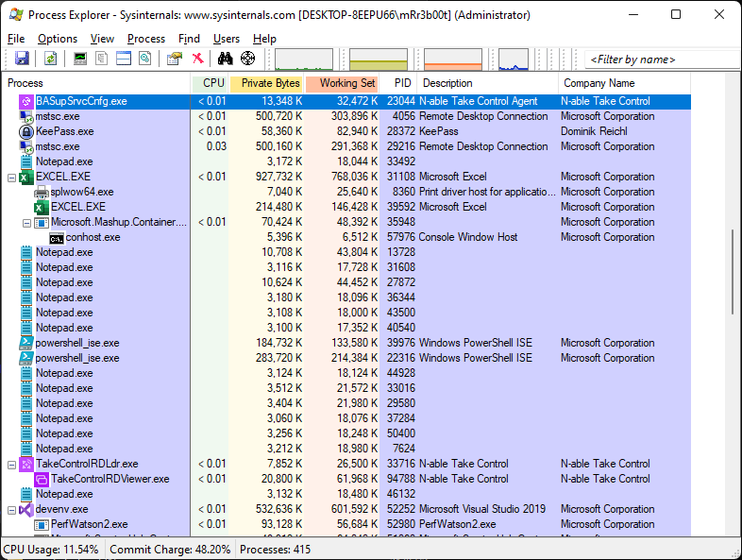The width and height of the screenshot is (742, 560).
Task: Open the File menu
Action: pos(16,39)
